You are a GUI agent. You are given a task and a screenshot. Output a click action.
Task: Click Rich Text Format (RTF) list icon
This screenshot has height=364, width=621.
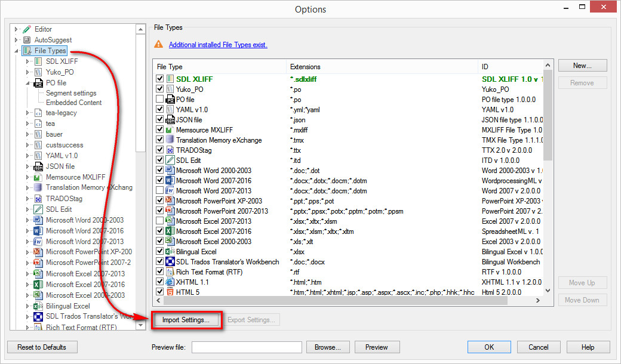[170, 272]
